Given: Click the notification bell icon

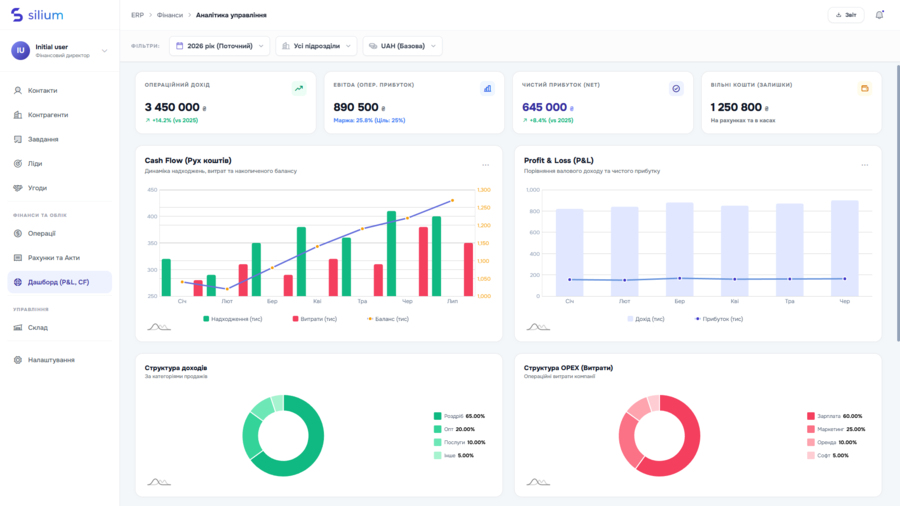Looking at the screenshot, I should (x=879, y=15).
